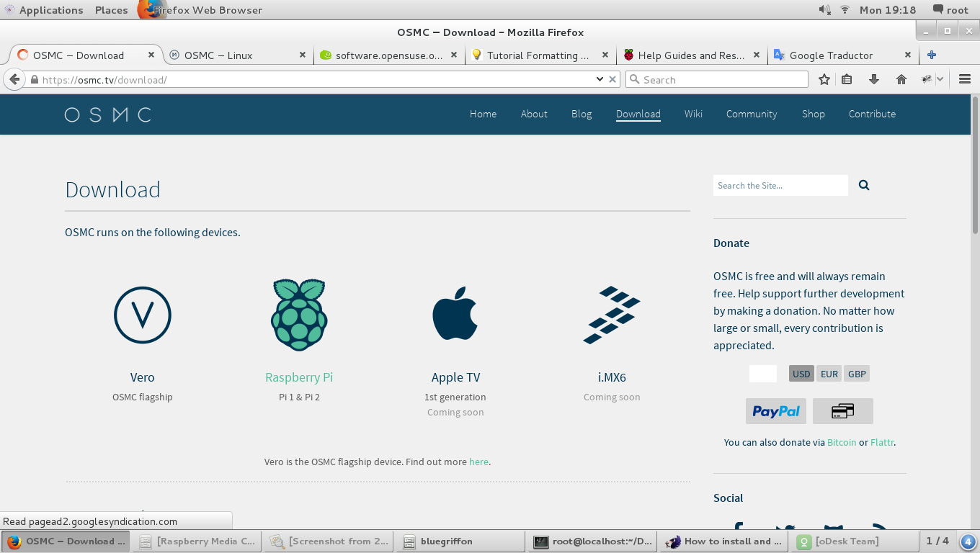Switch to oDesk Team taskbar window
Image resolution: width=980 pixels, height=553 pixels.
[x=856, y=541]
